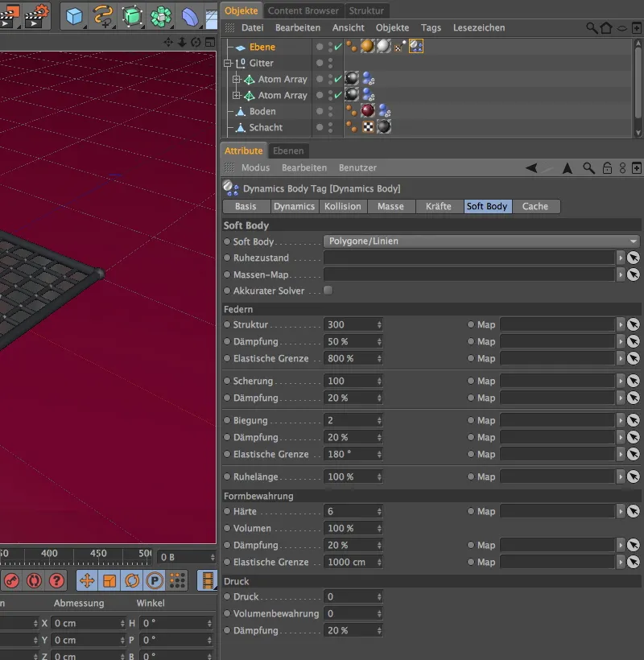
Task: Select the dark red material tag on Boden
Action: (x=367, y=111)
